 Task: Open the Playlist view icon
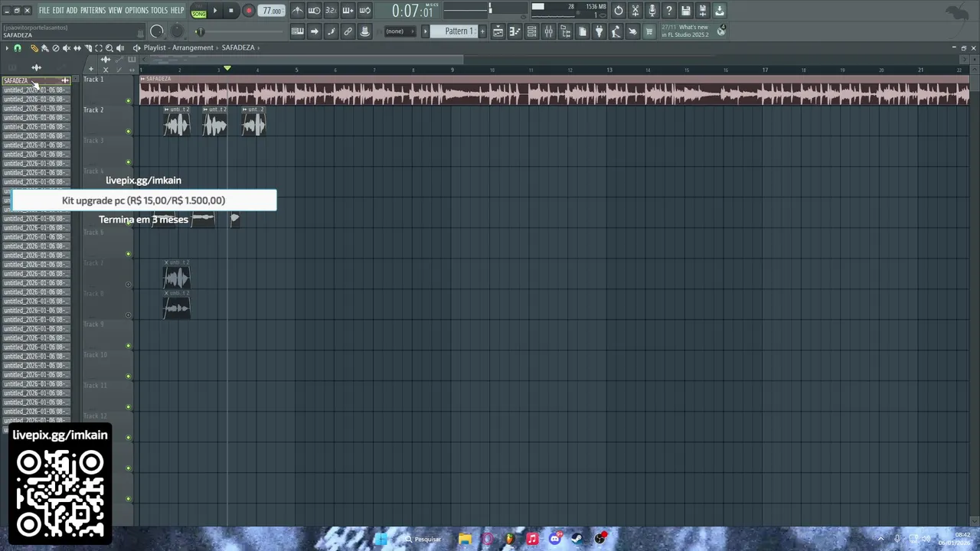498,31
